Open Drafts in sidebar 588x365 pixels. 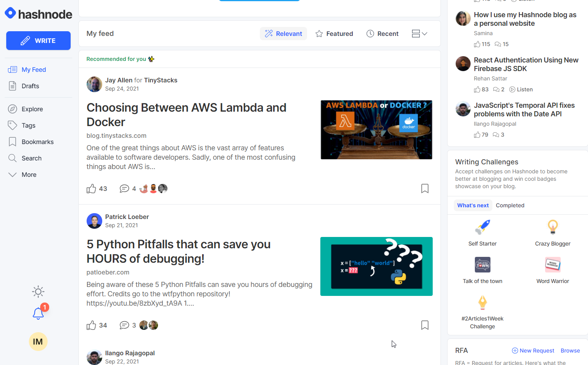click(24, 86)
